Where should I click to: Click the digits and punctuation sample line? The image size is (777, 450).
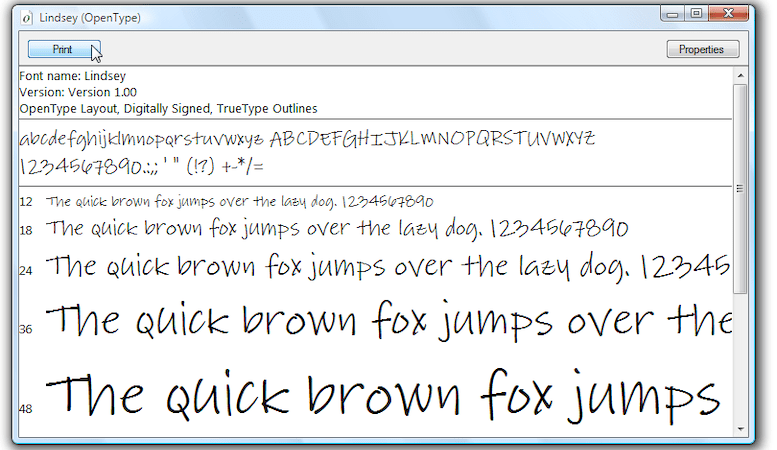point(142,166)
